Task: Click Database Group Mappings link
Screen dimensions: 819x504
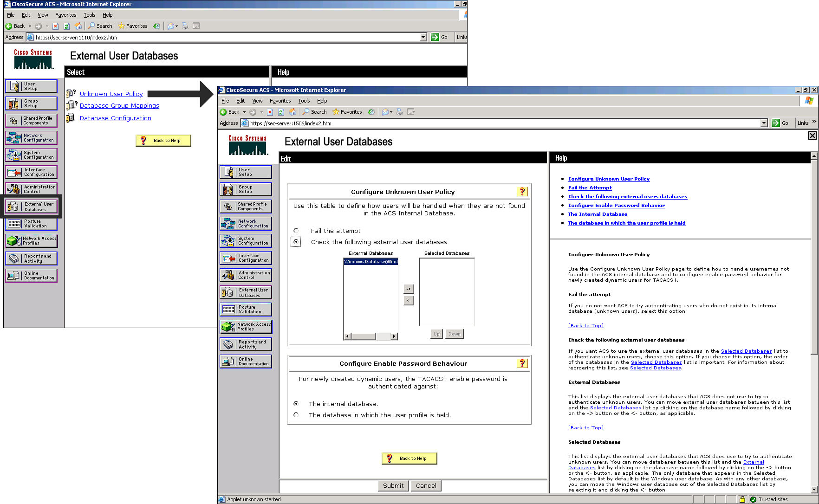Action: tap(119, 106)
